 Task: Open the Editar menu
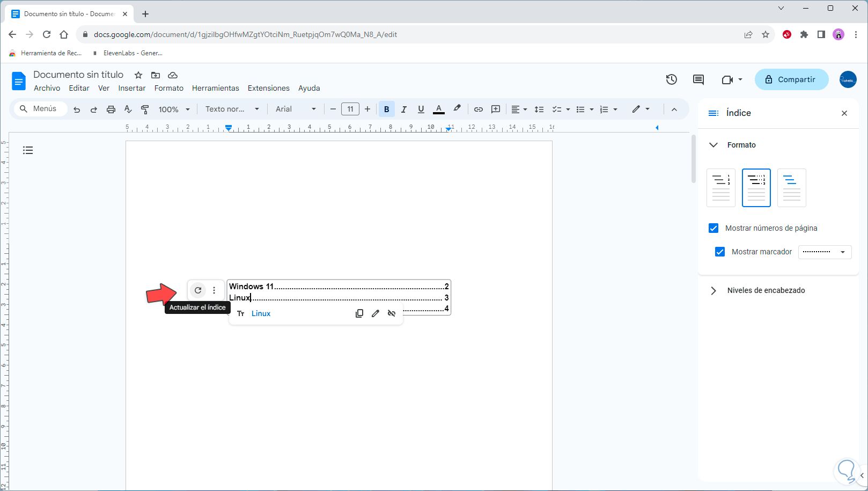[x=79, y=88]
